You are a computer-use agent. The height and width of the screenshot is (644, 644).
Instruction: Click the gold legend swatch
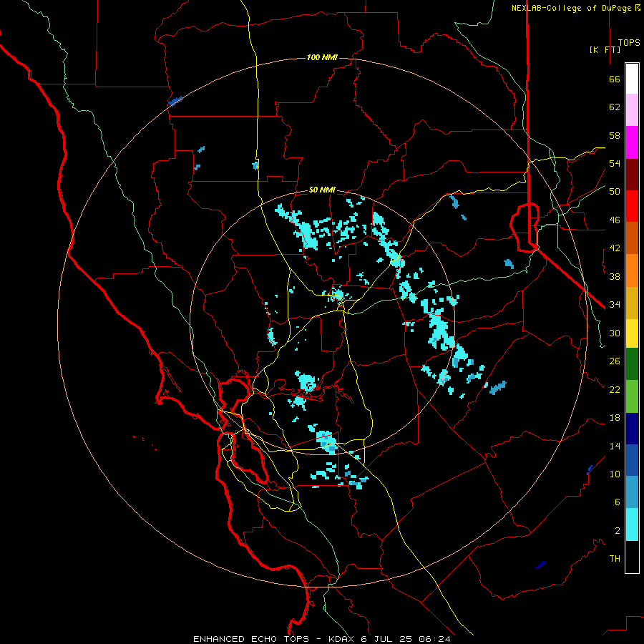click(632, 303)
